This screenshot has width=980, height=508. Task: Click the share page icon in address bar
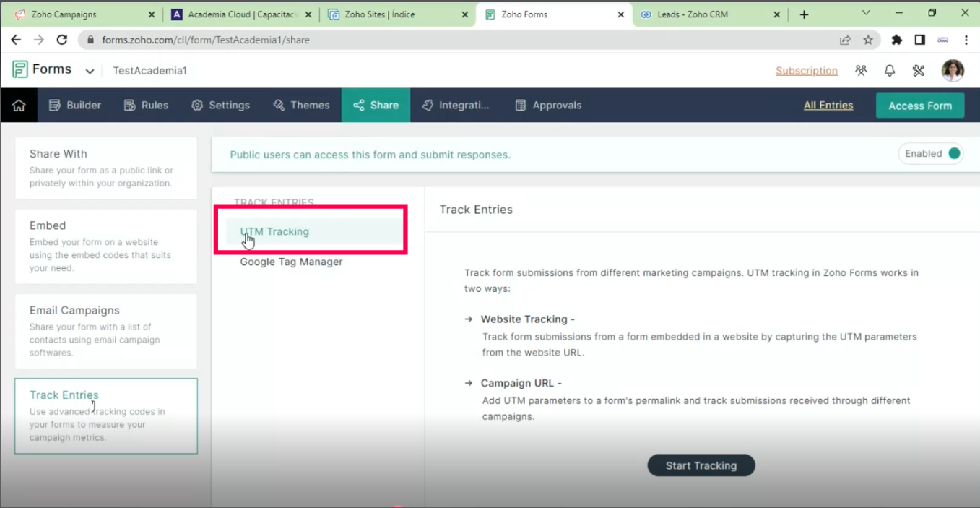(x=845, y=40)
